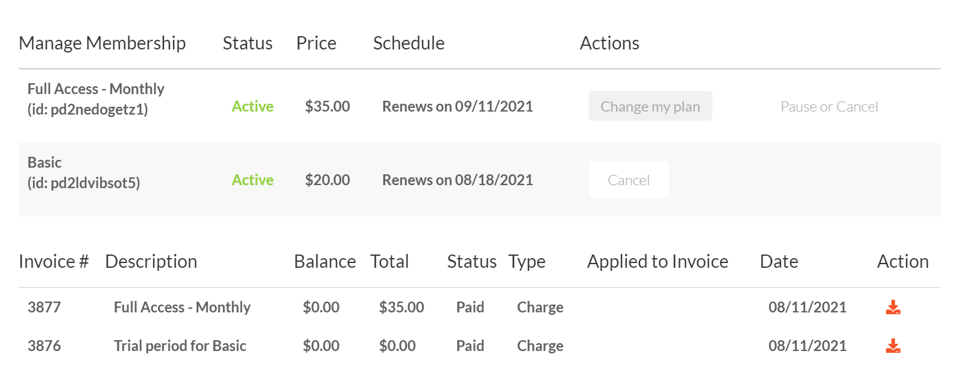Click the Full Access - Monthly membership name
Viewport: 980px width, 386px height.
click(x=96, y=89)
